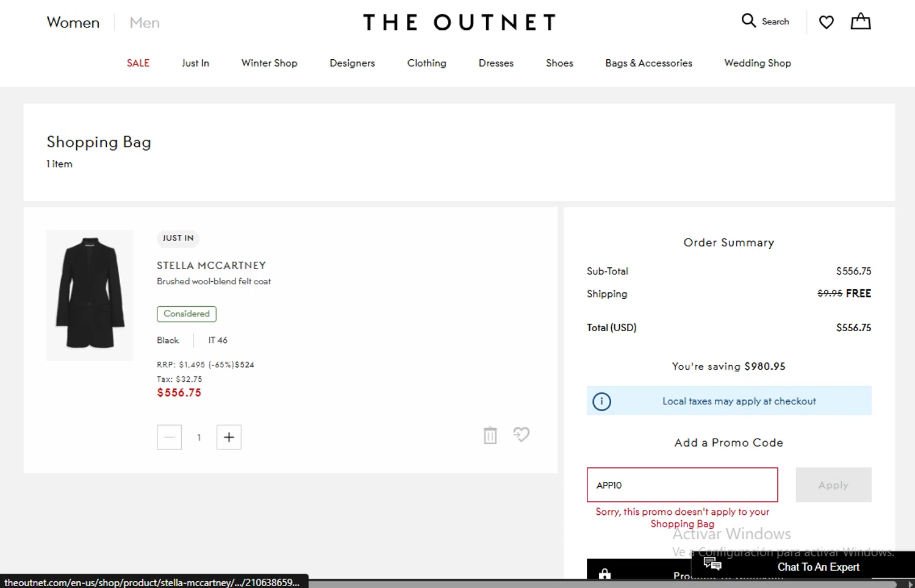
Task: Click the promo error message
Action: point(682,518)
